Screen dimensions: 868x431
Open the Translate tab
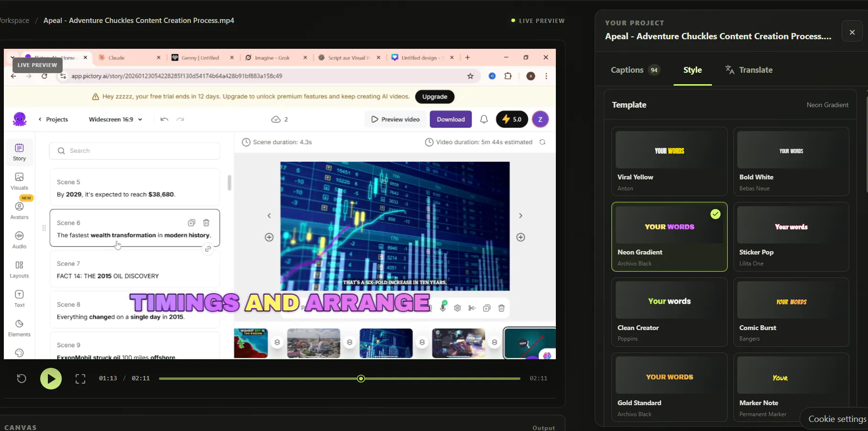click(749, 70)
